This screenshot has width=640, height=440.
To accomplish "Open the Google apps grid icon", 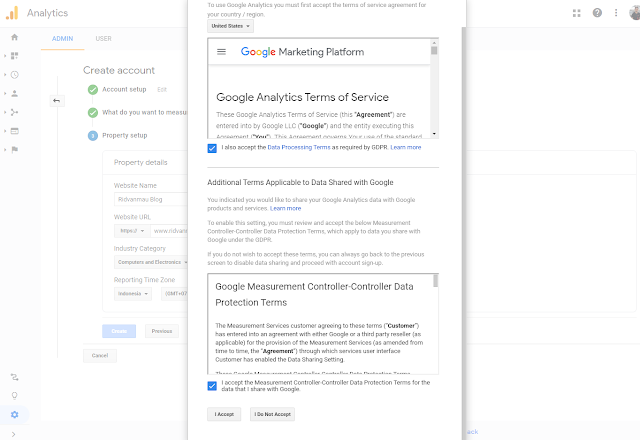I will pos(577,13).
